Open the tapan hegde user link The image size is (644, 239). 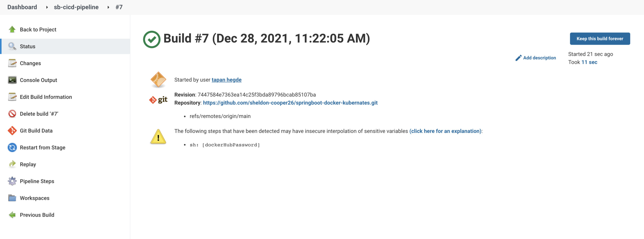(x=226, y=80)
